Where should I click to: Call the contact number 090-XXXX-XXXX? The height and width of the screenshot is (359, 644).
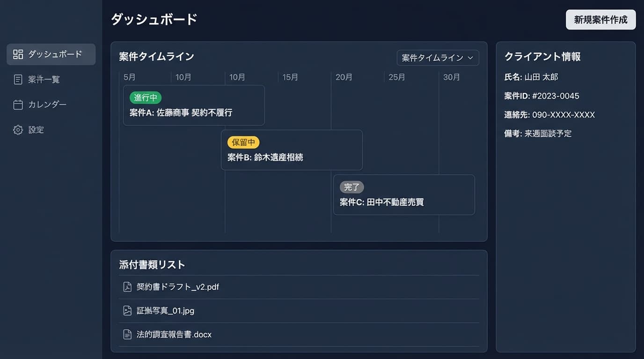point(562,115)
